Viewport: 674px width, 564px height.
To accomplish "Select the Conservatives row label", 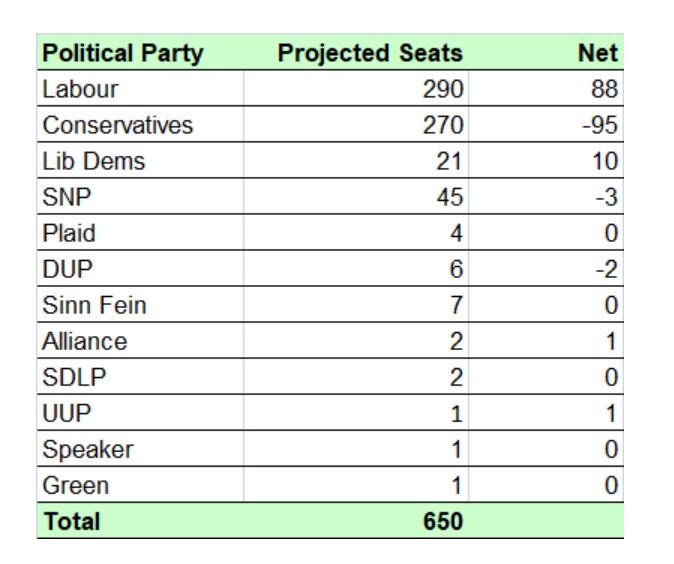I will (x=140, y=125).
